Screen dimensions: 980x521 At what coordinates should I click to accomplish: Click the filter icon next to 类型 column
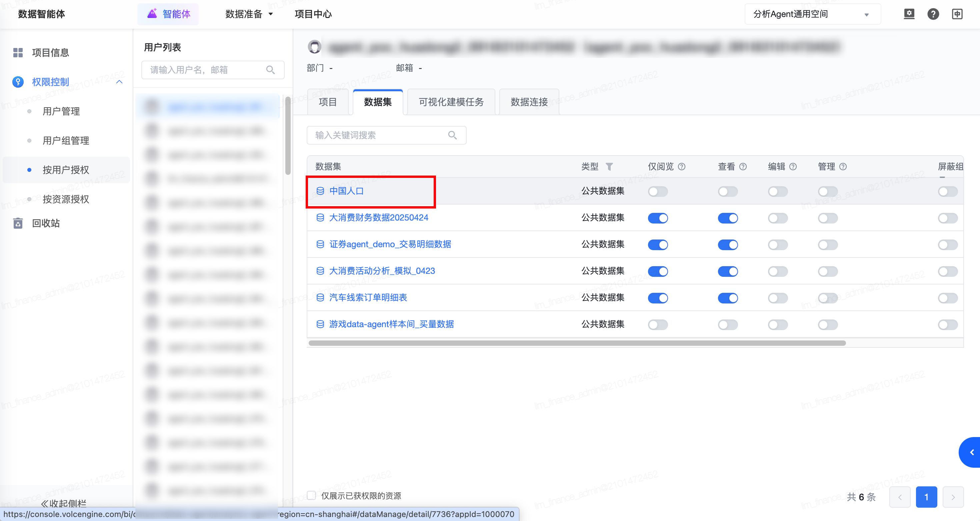tap(609, 167)
